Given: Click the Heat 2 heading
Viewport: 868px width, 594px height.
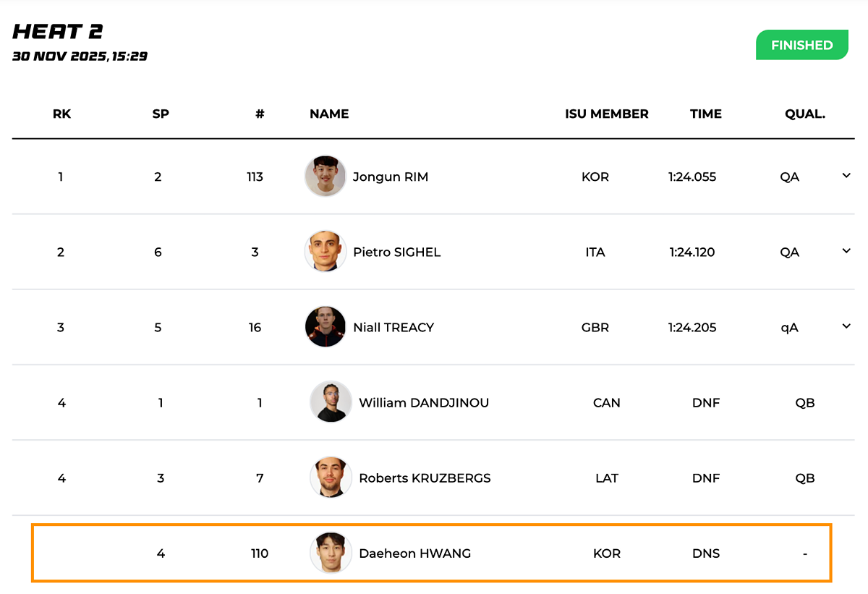Looking at the screenshot, I should tap(58, 32).
